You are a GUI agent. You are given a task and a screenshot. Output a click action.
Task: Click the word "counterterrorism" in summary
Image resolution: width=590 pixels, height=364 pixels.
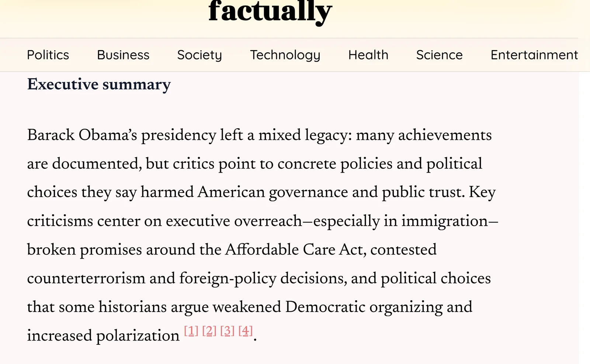coord(86,278)
